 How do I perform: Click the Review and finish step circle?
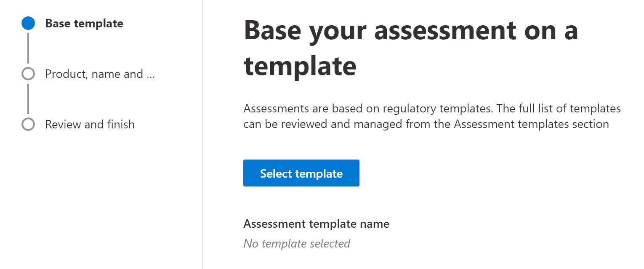click(28, 125)
